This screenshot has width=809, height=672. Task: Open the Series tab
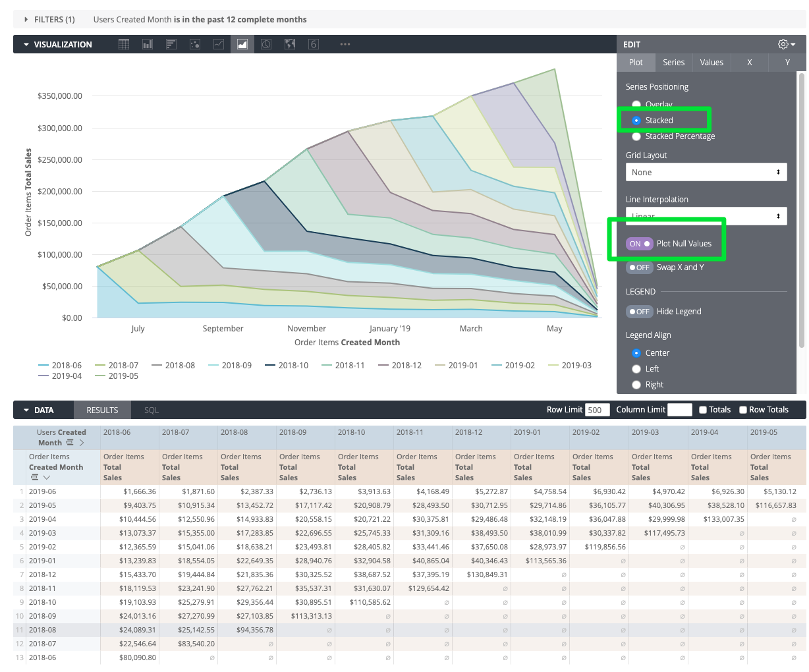(673, 63)
